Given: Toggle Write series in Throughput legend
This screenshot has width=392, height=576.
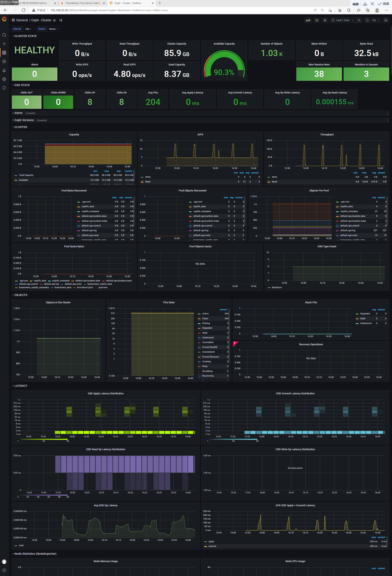Looking at the screenshot, I should [274, 177].
